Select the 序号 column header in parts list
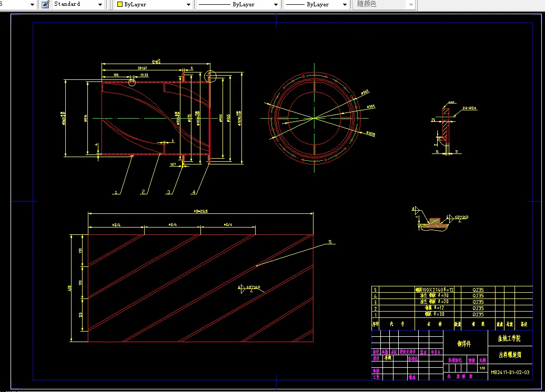The image size is (545, 392). pos(376,324)
